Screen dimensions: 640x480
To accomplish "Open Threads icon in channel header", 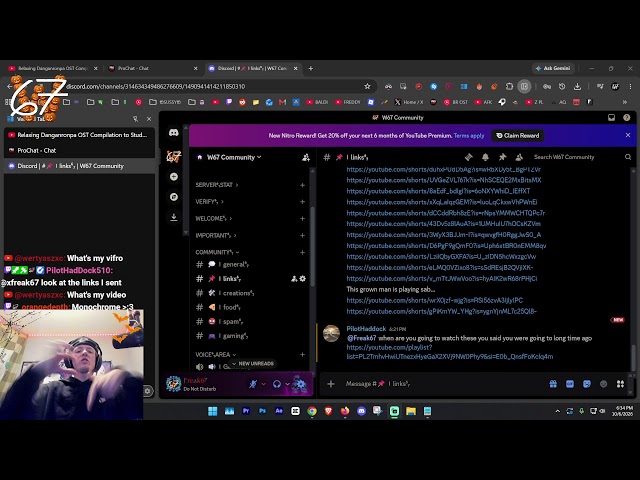I will coord(469,157).
